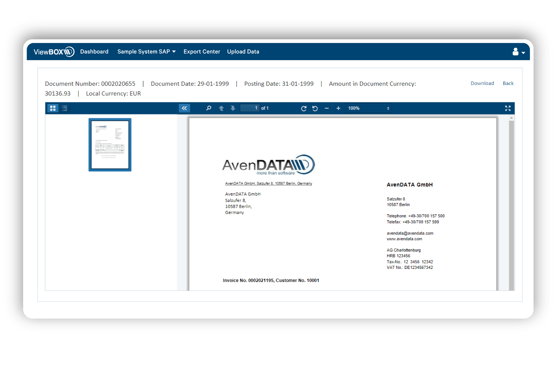
Task: Rotate the document clockwise
Action: [304, 108]
